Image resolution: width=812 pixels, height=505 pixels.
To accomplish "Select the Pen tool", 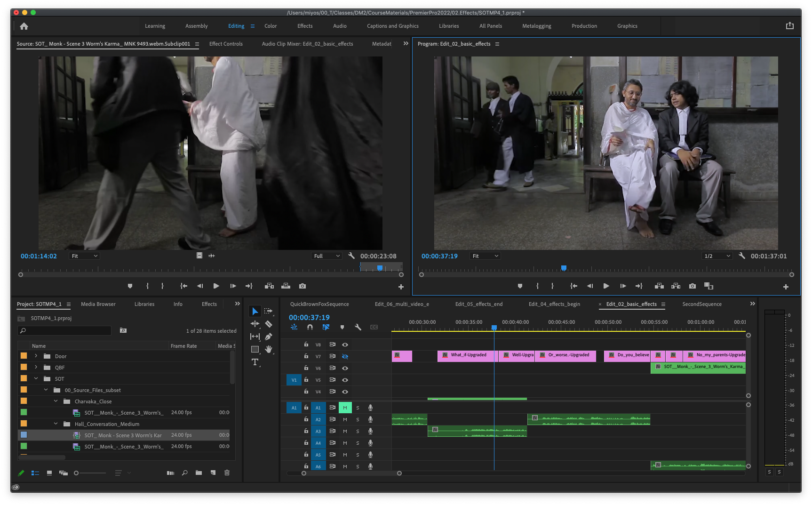I will click(x=269, y=337).
